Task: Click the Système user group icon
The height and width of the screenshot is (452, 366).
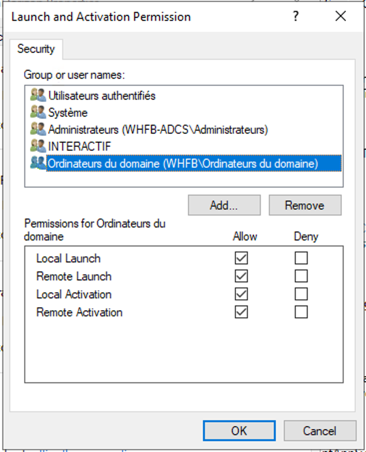Action: click(38, 112)
